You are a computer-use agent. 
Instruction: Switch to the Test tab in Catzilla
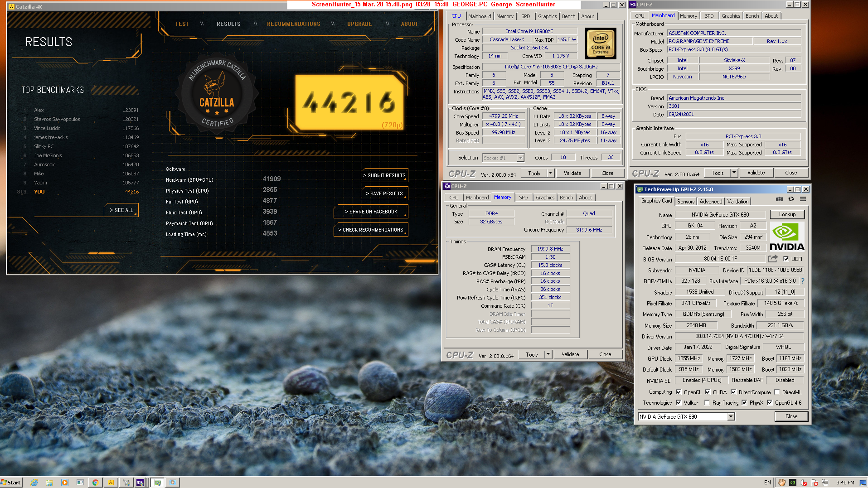point(182,24)
